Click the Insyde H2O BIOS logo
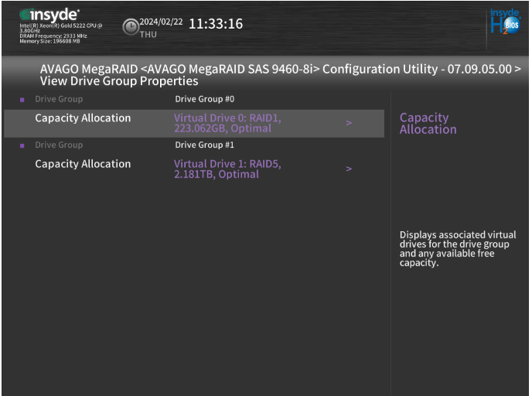 [x=505, y=25]
